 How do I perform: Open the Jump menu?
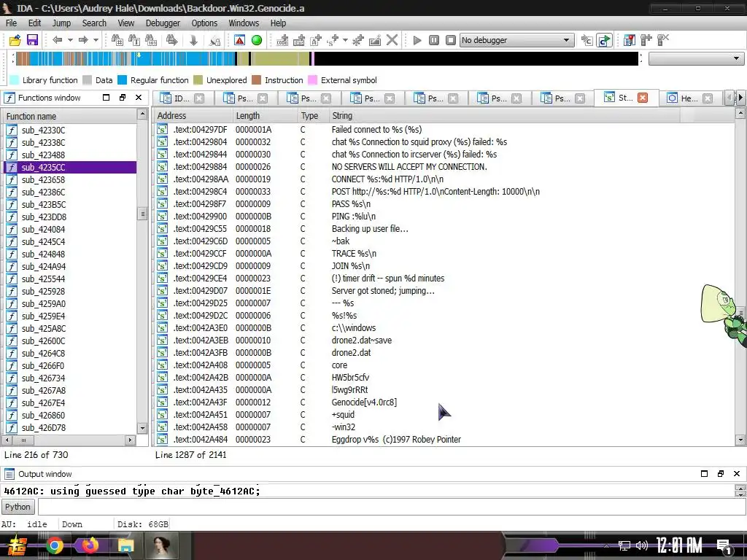(x=61, y=23)
